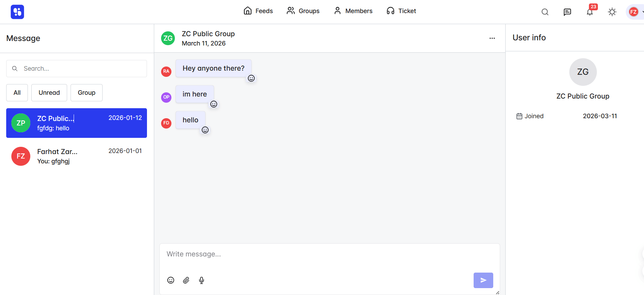Image resolution: width=644 pixels, height=295 pixels.
Task: Open Farhat Zar... conversation
Action: pos(76,156)
